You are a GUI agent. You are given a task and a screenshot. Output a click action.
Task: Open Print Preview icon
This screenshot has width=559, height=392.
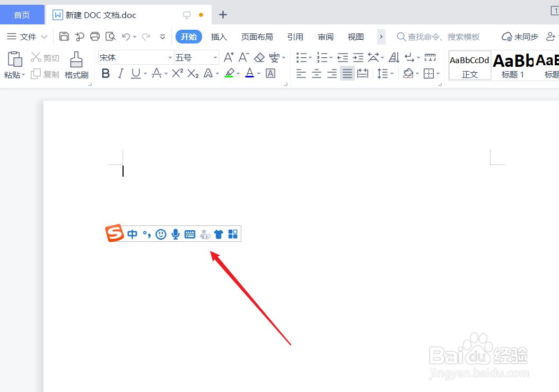(x=110, y=37)
